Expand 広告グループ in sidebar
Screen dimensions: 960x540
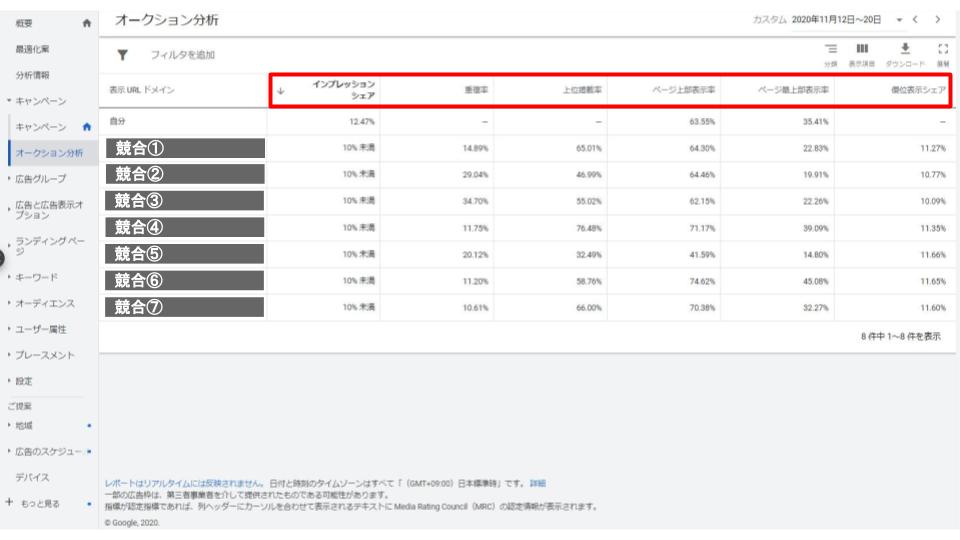click(9, 179)
